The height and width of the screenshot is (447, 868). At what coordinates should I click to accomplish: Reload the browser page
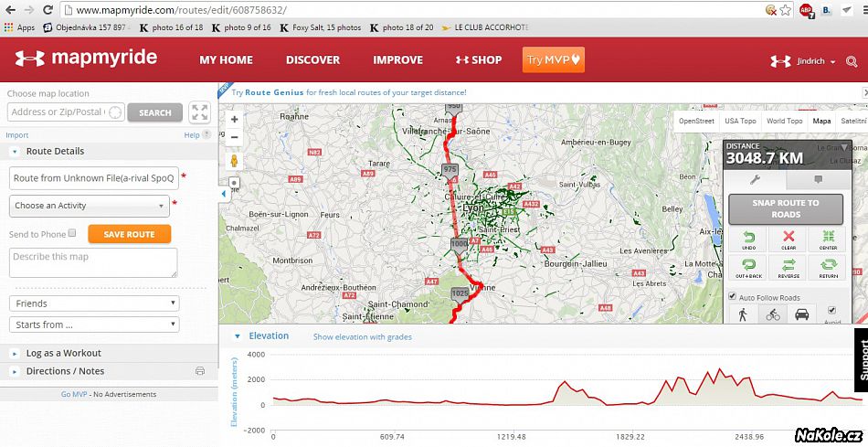48,9
